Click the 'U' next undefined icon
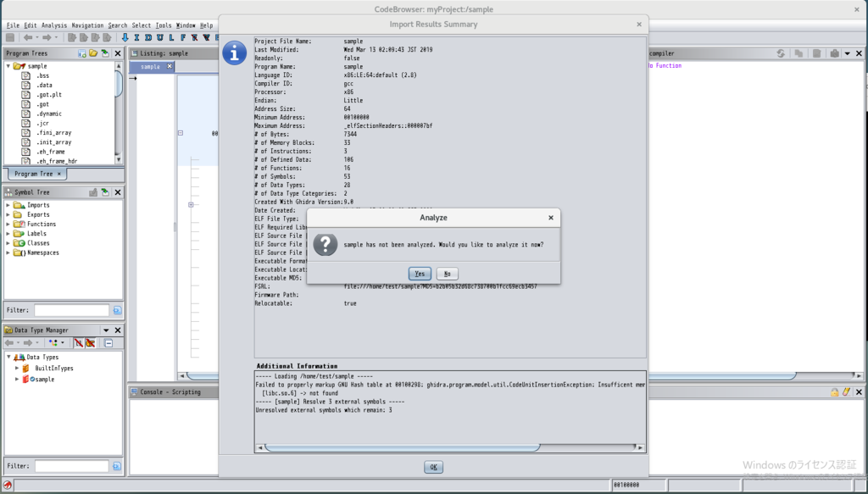 tap(160, 37)
